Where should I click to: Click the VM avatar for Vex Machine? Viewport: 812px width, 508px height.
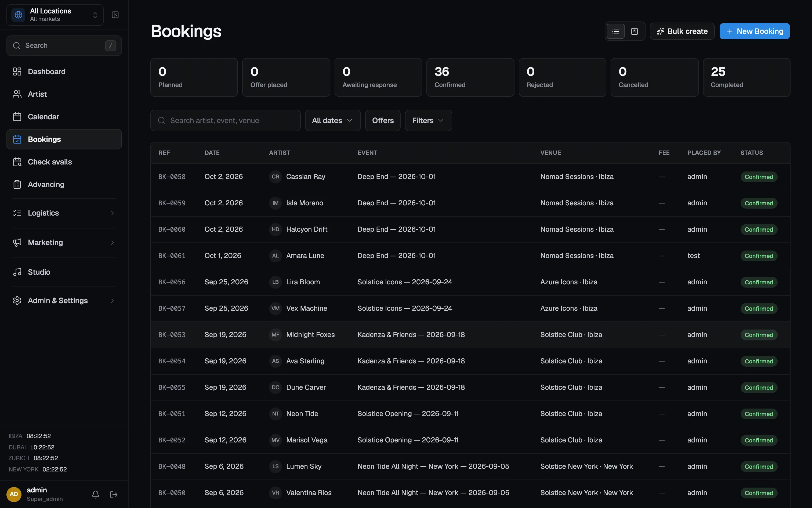(275, 309)
